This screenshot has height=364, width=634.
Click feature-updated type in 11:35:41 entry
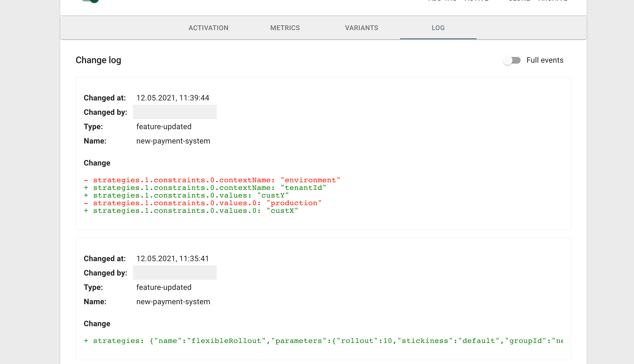pyautogui.click(x=164, y=287)
